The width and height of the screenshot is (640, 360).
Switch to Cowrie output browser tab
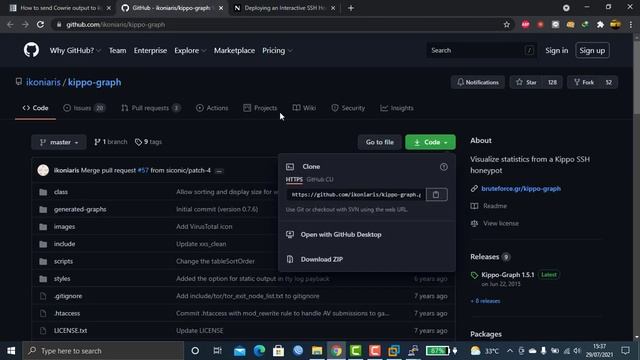pos(60,8)
